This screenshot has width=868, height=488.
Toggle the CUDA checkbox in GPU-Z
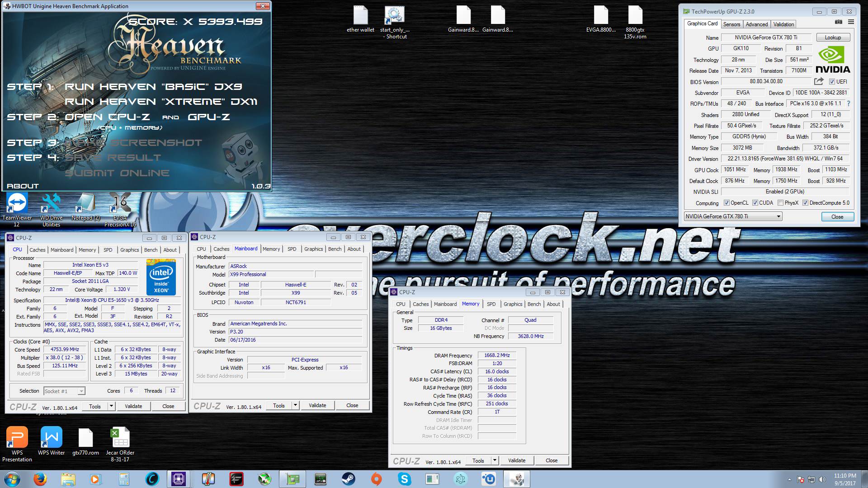(x=755, y=203)
